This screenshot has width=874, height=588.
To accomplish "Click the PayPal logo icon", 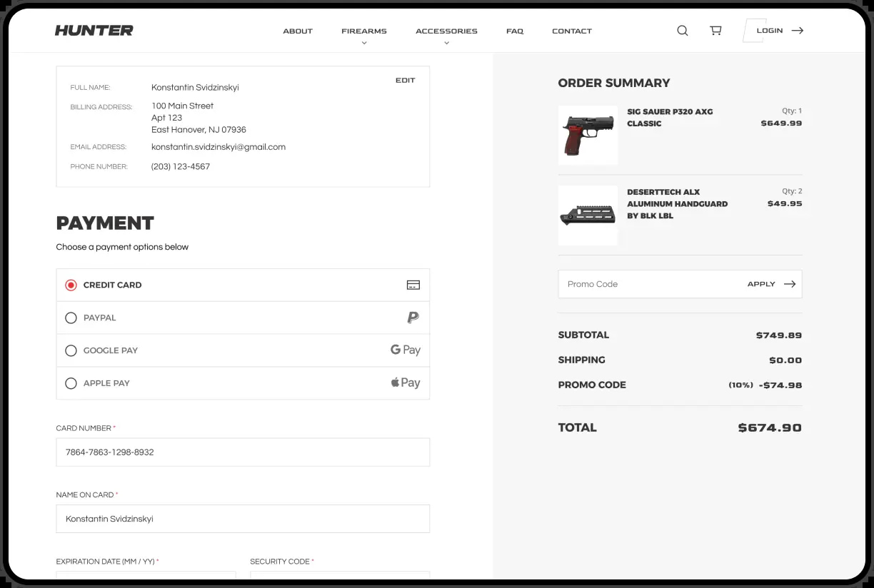I will (x=413, y=318).
